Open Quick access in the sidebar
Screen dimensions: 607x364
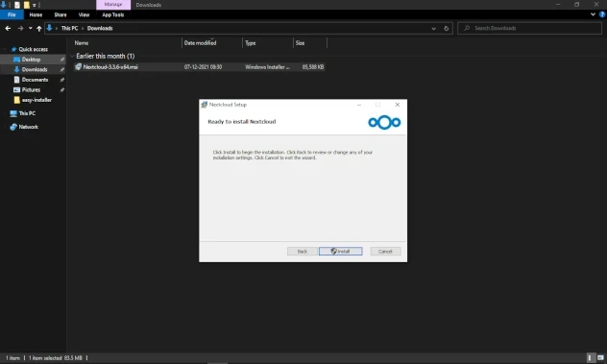click(x=34, y=49)
